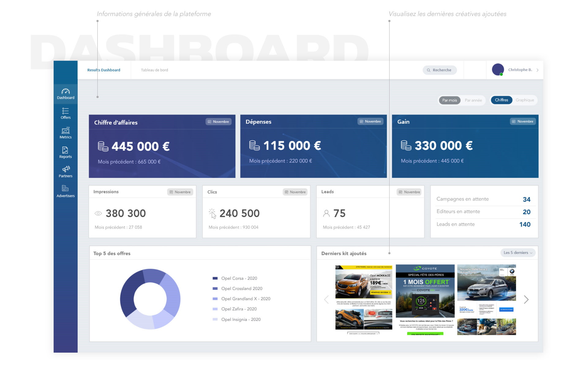Viewport: 588px width, 375px height.
Task: Click the eye icon in Impressions card
Action: point(98,214)
